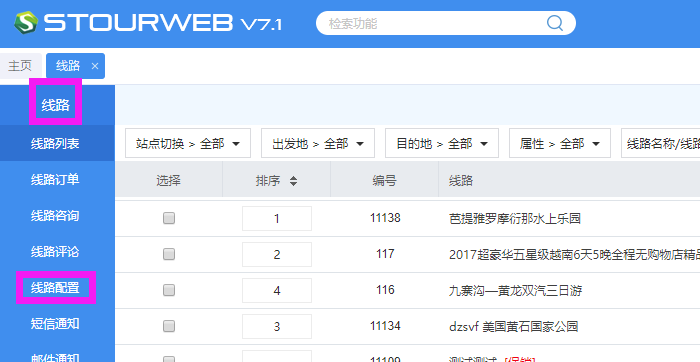Screen dimensions: 700x362
Task: Click sort order field of route 116
Action: click(277, 290)
